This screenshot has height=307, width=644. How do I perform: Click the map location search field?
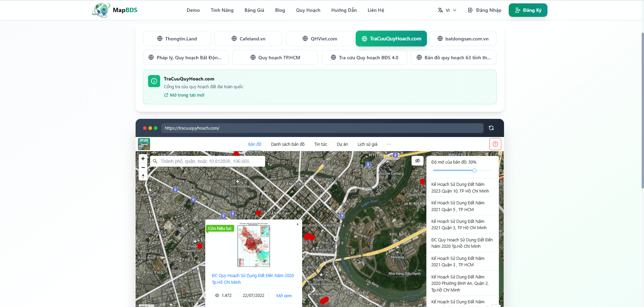pos(208,161)
